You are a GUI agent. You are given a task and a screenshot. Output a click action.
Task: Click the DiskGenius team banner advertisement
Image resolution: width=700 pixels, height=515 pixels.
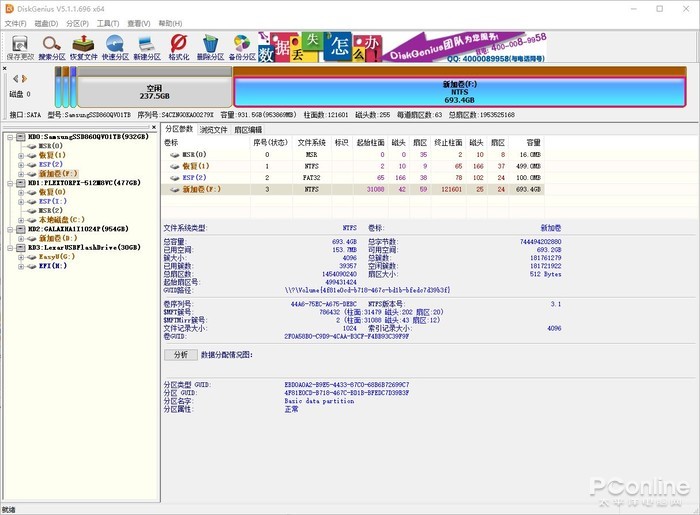402,47
